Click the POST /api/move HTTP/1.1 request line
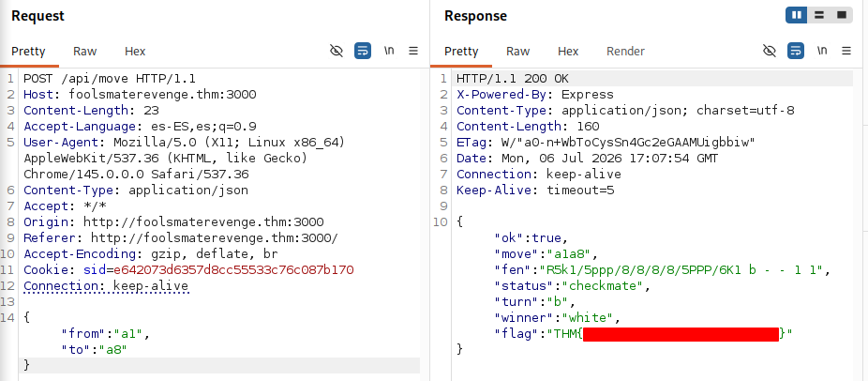The image size is (868, 381). point(110,79)
